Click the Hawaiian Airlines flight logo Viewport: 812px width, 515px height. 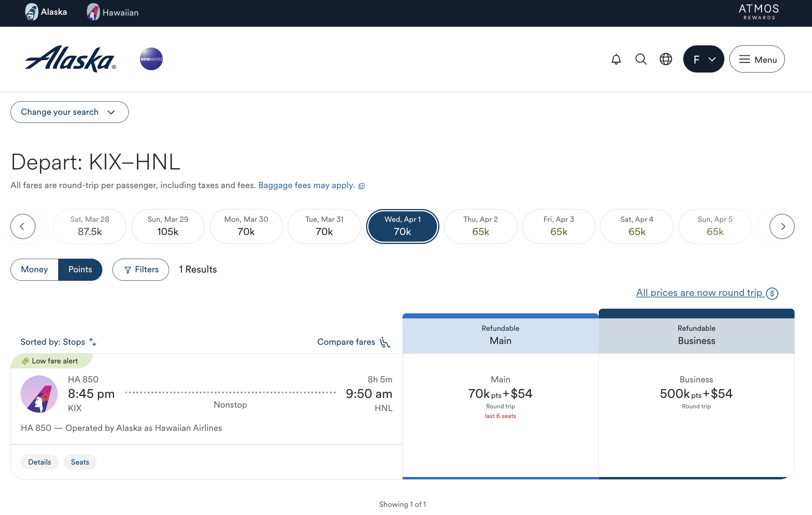(39, 394)
